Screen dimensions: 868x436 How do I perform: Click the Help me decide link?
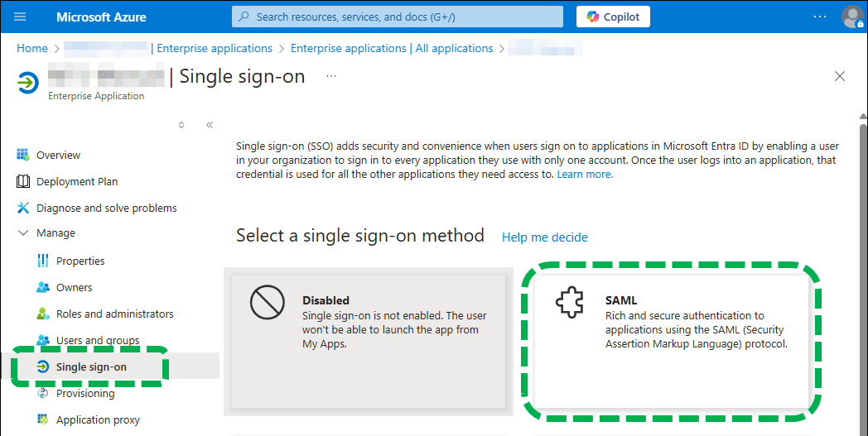[x=544, y=237]
